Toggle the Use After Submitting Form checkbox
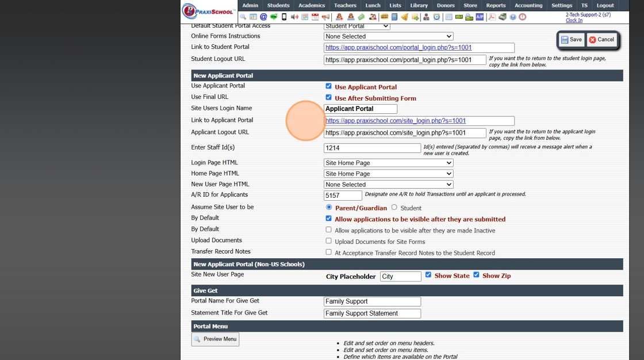 pyautogui.click(x=328, y=97)
